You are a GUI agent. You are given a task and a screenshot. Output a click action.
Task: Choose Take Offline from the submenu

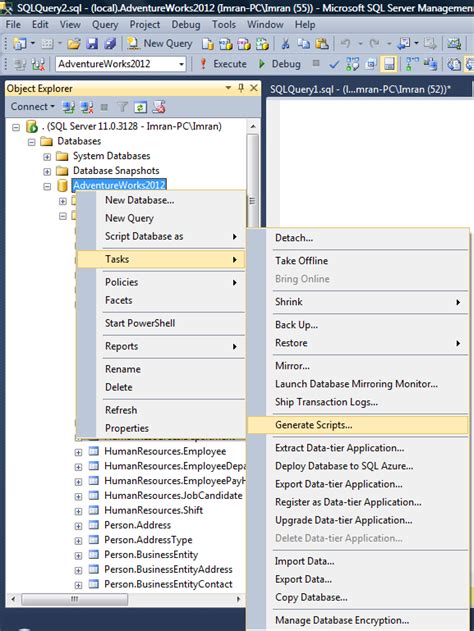pyautogui.click(x=358, y=261)
